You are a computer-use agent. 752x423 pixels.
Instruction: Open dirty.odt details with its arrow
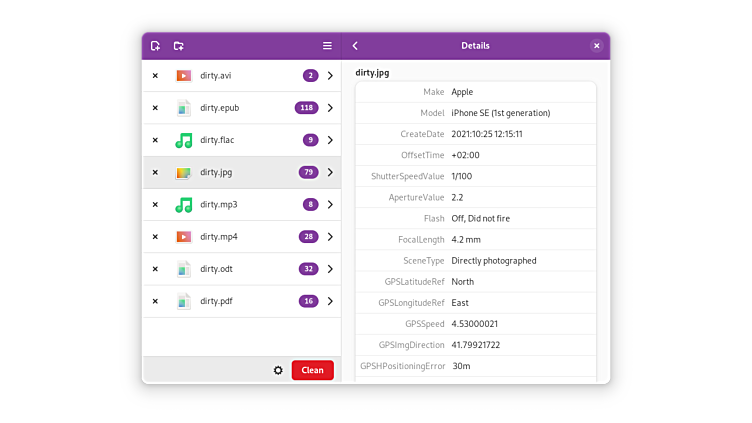coord(330,269)
